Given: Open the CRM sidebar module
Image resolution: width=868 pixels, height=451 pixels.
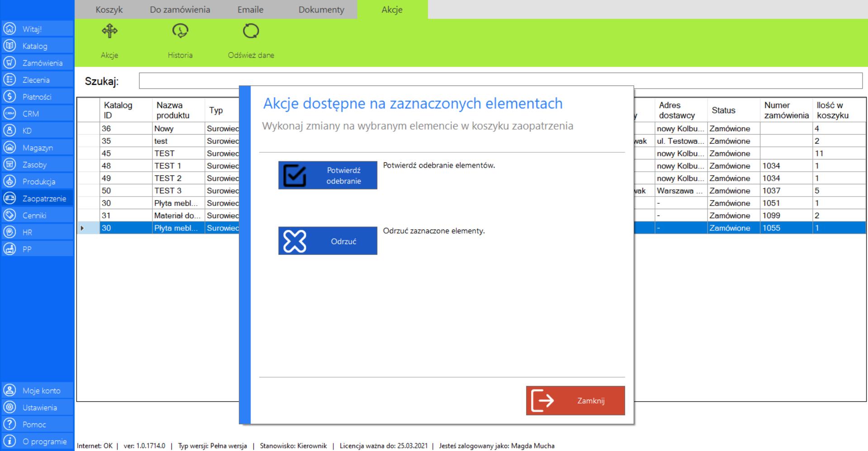Looking at the screenshot, I should pos(31,114).
